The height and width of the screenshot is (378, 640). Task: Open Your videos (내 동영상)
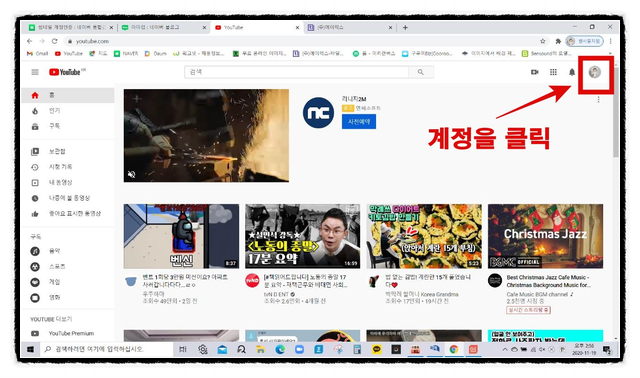tap(68, 182)
